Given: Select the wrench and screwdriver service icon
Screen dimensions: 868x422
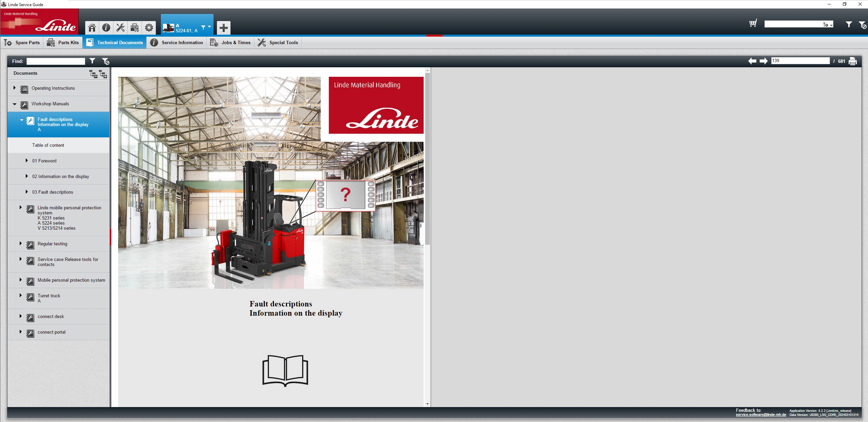Looking at the screenshot, I should (x=120, y=28).
